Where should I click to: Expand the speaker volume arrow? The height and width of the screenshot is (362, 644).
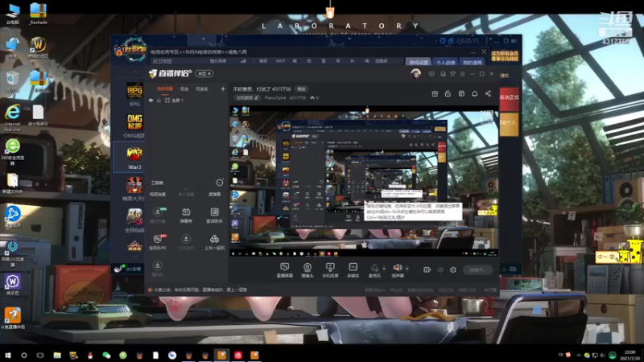pos(407,269)
